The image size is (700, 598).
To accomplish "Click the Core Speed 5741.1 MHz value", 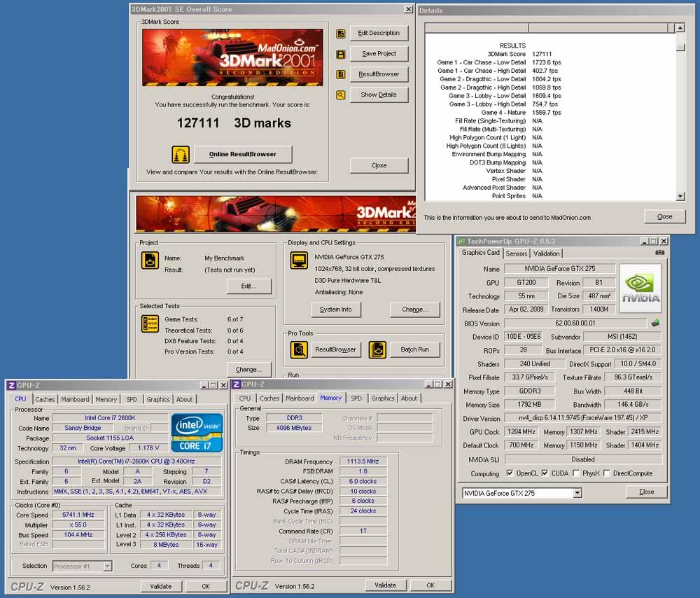I will click(x=78, y=515).
